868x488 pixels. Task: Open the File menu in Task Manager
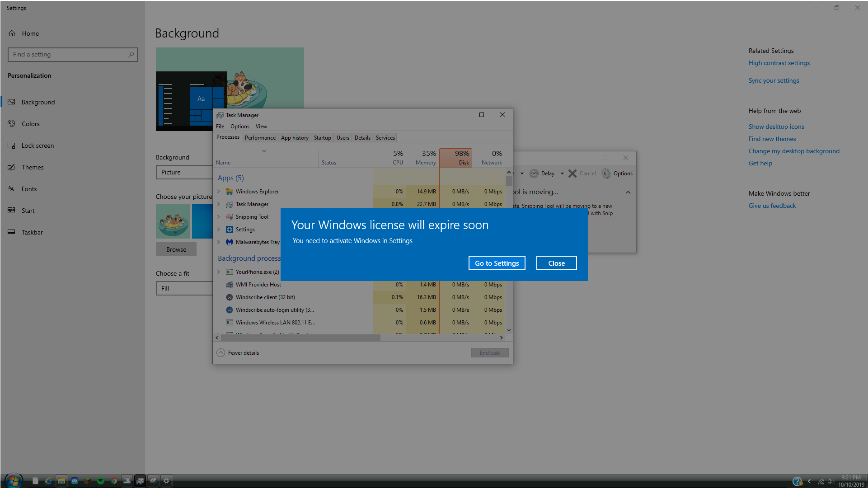(x=220, y=126)
